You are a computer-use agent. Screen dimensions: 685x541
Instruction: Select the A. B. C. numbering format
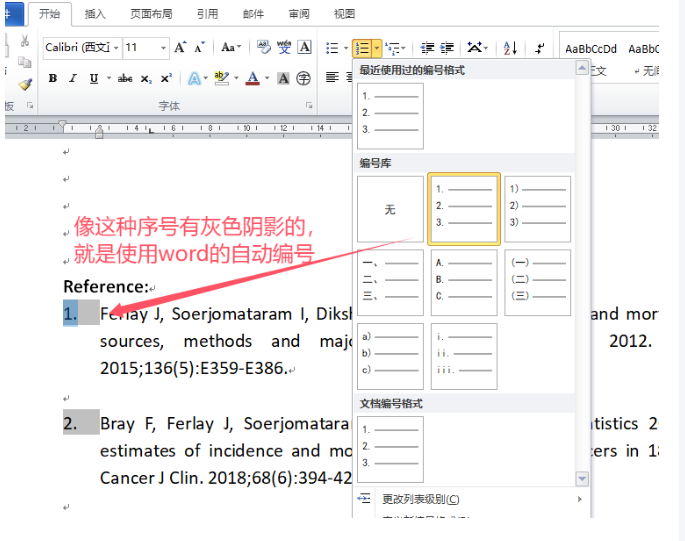pyautogui.click(x=464, y=283)
